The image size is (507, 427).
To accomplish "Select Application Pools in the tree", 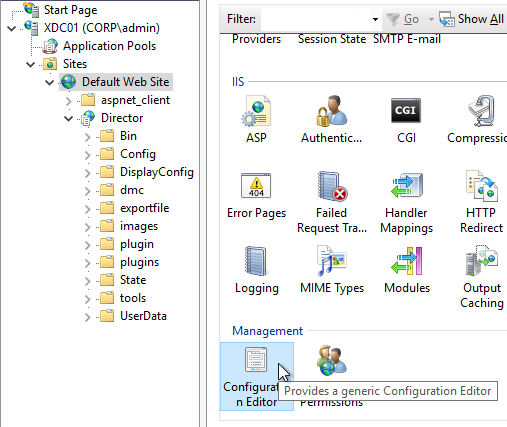I will coord(109,46).
